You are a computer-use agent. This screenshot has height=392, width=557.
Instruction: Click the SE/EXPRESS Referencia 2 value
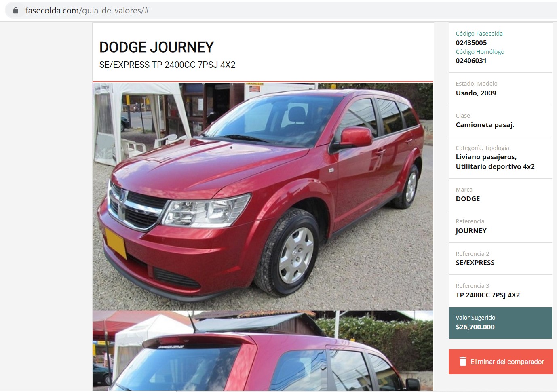(475, 263)
